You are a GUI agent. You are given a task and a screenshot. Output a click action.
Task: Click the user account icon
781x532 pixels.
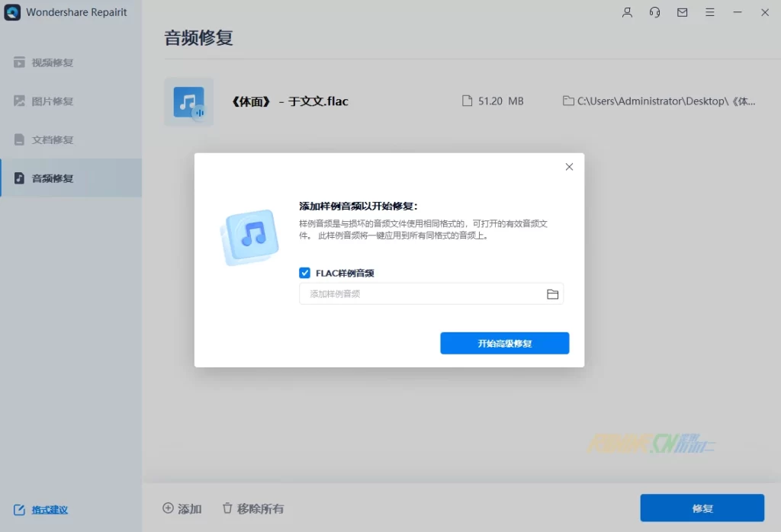pyautogui.click(x=627, y=12)
